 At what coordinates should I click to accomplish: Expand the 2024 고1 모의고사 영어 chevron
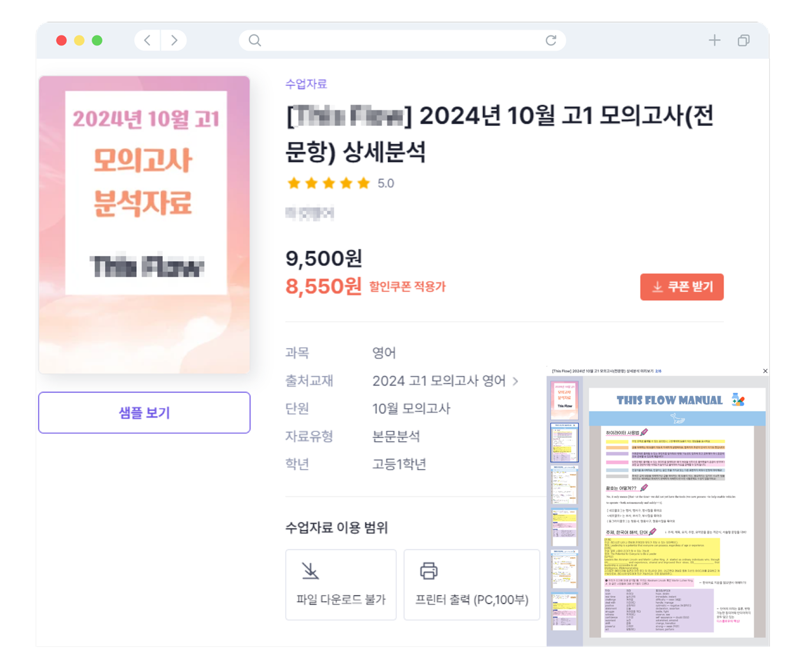[515, 381]
